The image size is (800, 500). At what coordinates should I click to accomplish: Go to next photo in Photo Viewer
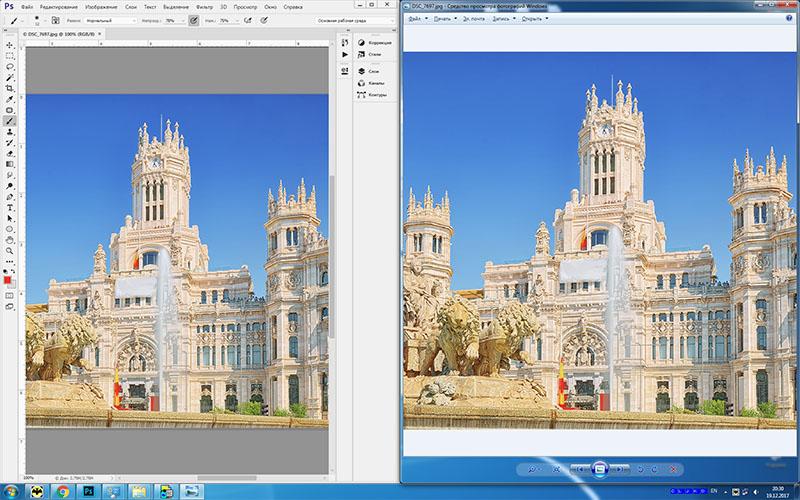[619, 469]
